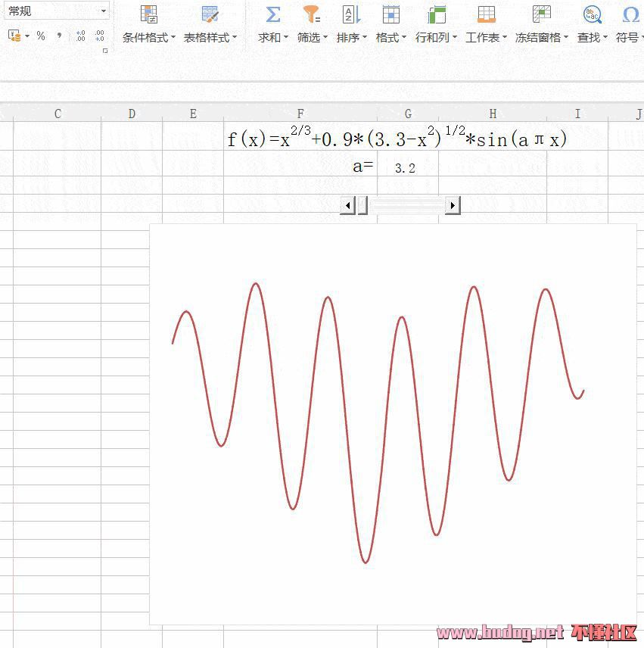644x648 pixels.
Task: Click the scrollbar's left arrow button
Action: pos(347,205)
